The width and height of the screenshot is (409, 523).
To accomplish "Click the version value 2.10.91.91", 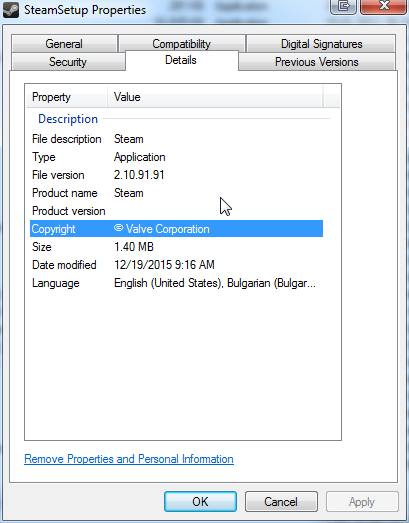I will [x=139, y=175].
